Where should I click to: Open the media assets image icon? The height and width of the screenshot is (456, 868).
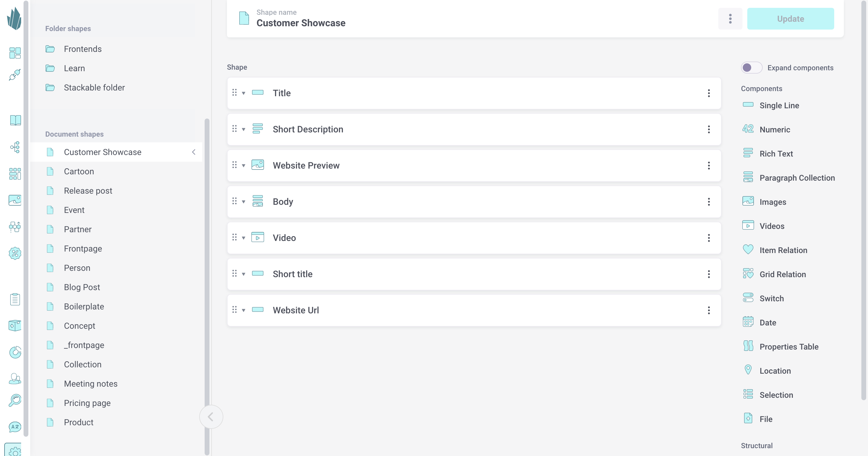[x=14, y=200]
